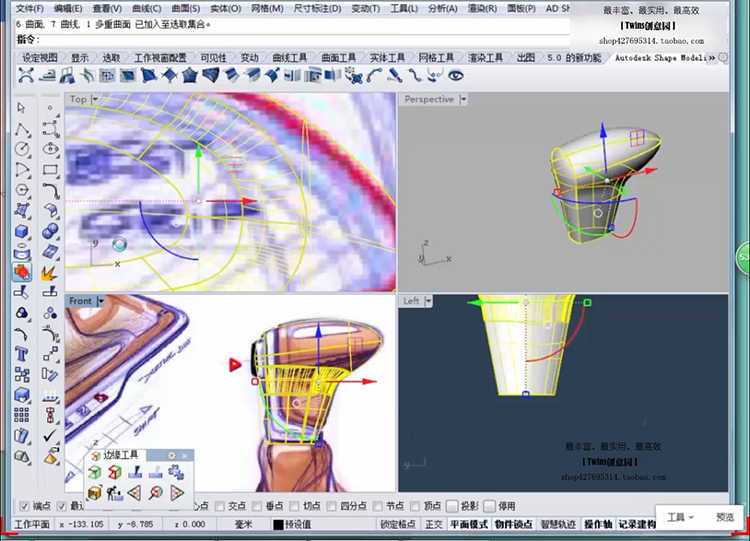Screen dimensions: 750x541
Task: Switch to the 曲线工具 toolbar tab
Action: click(289, 58)
